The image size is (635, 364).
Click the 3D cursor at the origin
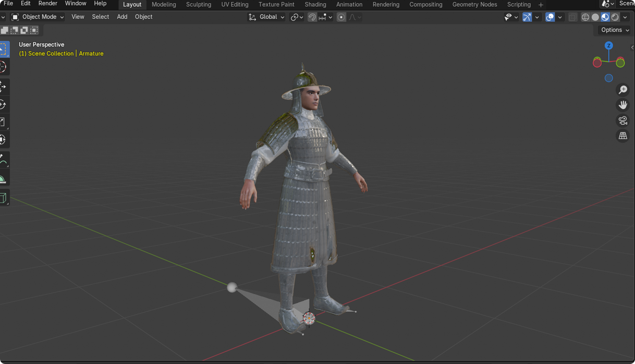tap(309, 318)
